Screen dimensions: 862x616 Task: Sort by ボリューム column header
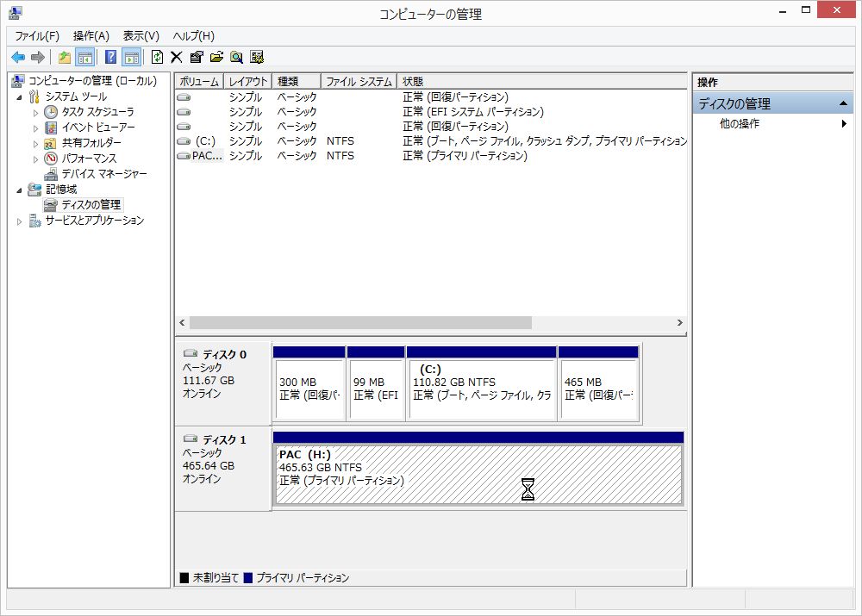(199, 81)
